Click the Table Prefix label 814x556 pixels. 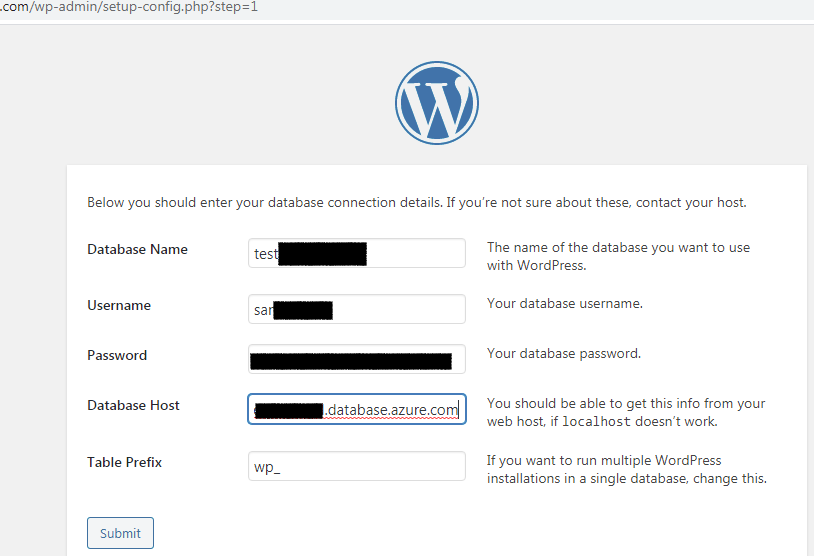[x=125, y=462]
